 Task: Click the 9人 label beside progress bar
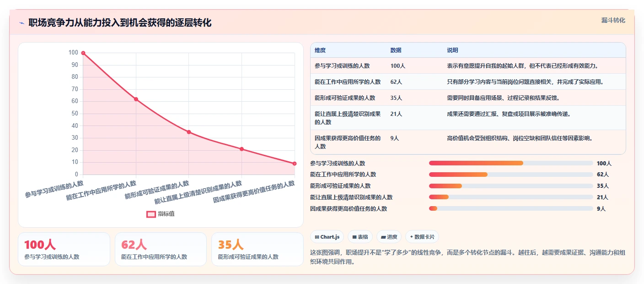point(601,209)
